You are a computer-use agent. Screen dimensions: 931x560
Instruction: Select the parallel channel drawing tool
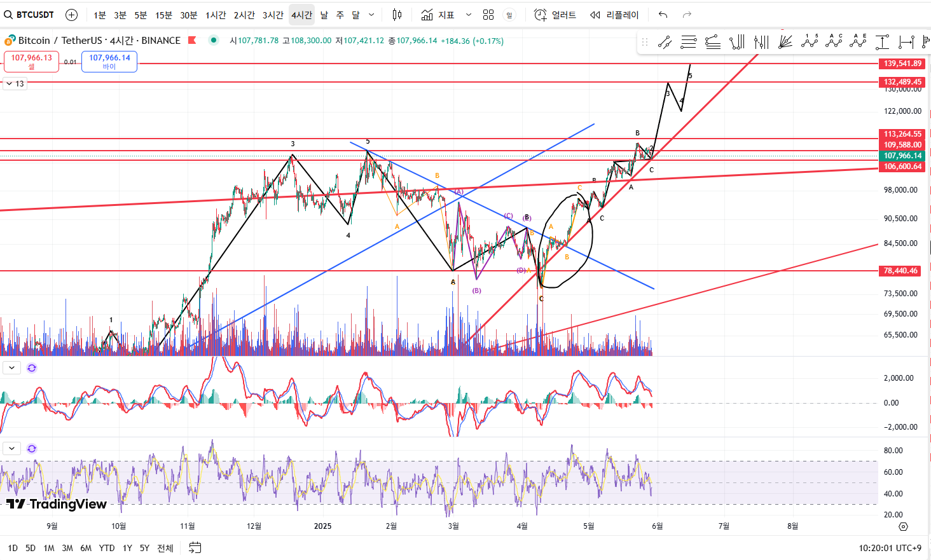(x=665, y=43)
